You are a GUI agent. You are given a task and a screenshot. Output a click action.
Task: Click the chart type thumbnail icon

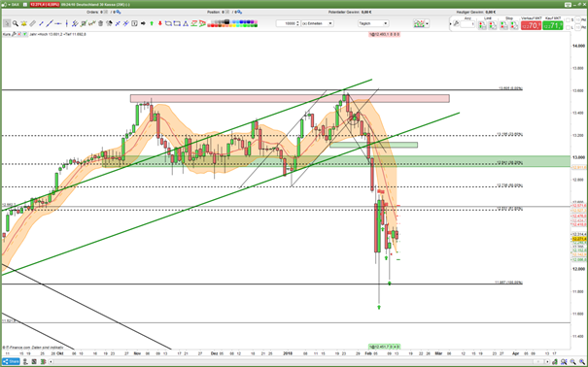419,23
